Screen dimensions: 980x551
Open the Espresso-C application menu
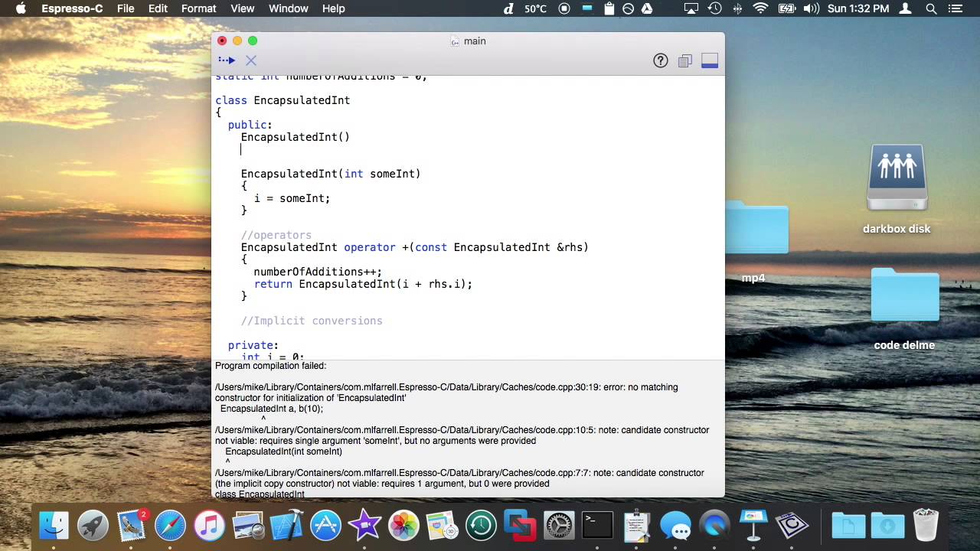pos(72,8)
